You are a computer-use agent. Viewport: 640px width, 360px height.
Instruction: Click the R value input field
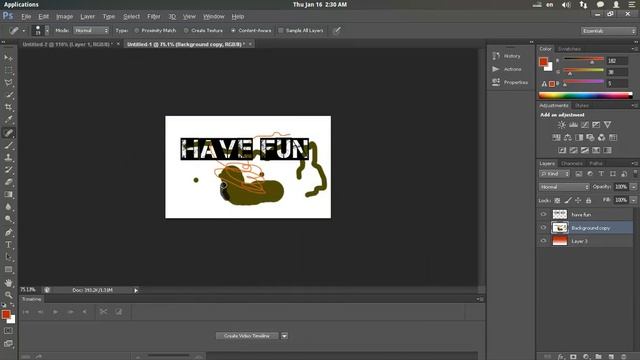point(616,61)
